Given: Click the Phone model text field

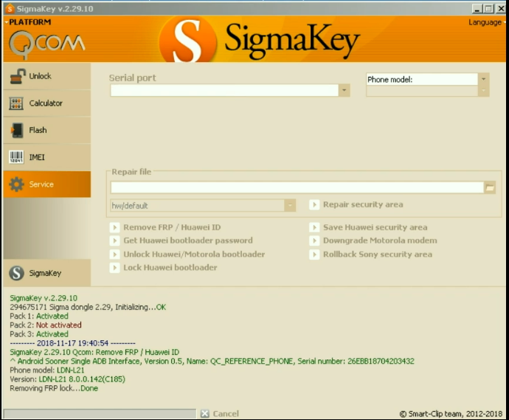Looking at the screenshot, I should 422,79.
